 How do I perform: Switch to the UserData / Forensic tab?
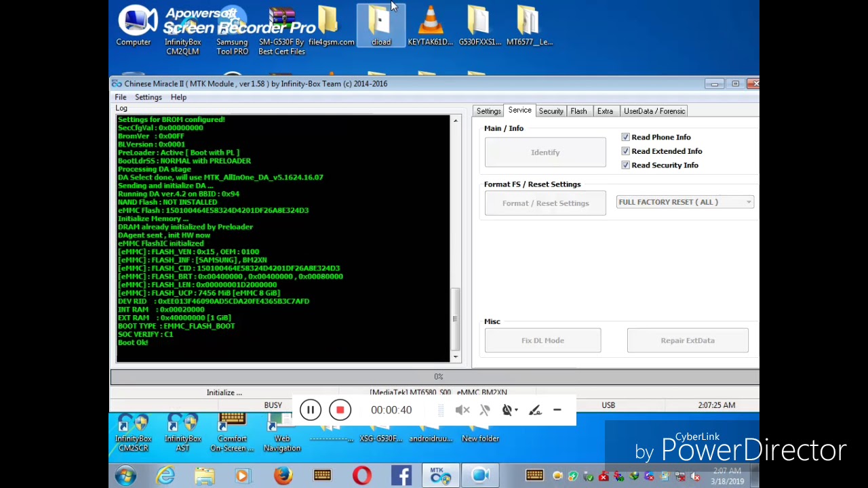click(x=654, y=111)
